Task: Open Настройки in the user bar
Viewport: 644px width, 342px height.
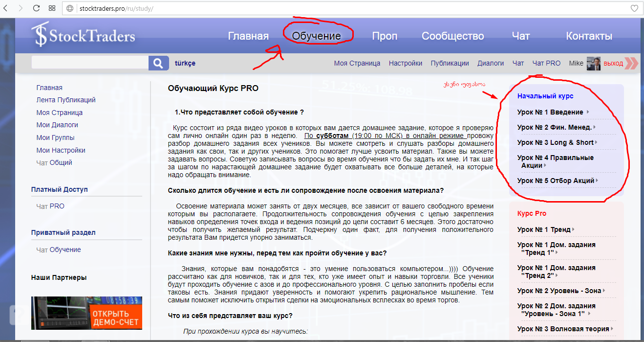Action: (406, 63)
